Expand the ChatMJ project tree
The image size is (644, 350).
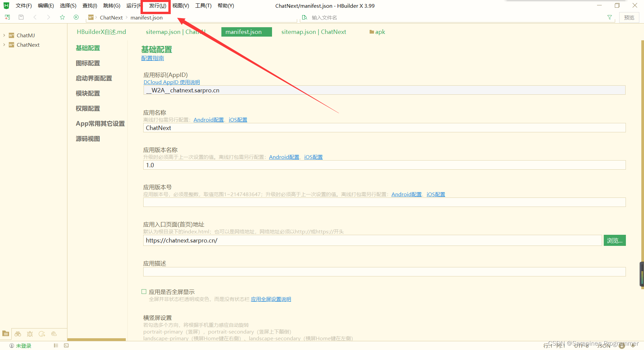click(4, 35)
